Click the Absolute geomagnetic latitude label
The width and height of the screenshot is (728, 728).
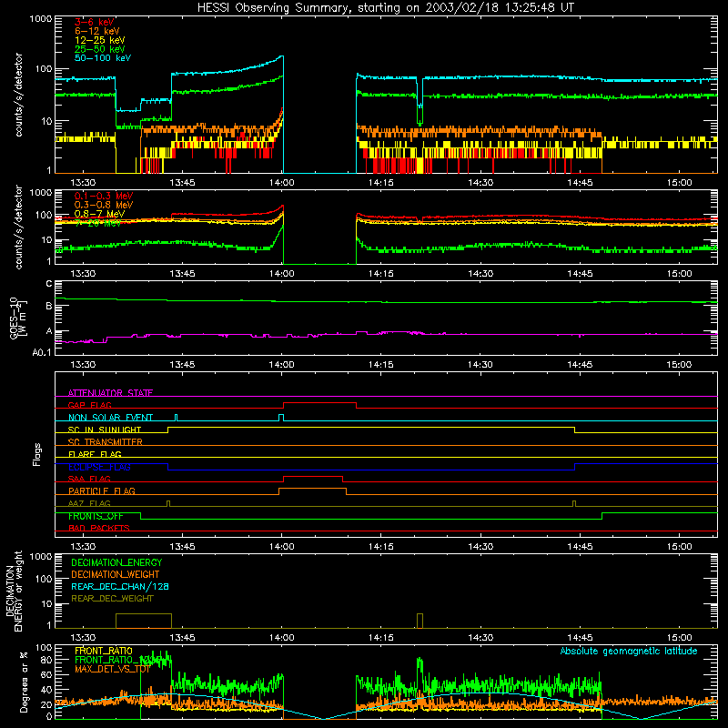click(629, 652)
